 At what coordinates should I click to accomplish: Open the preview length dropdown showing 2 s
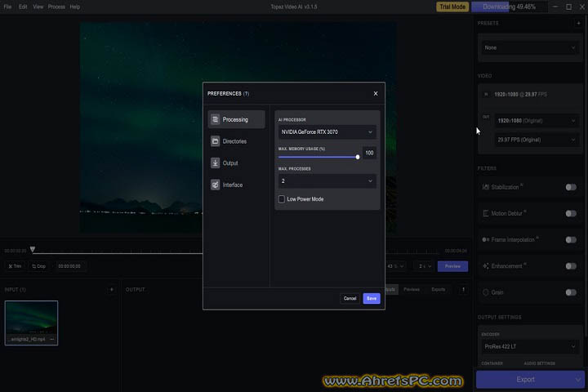(425, 266)
